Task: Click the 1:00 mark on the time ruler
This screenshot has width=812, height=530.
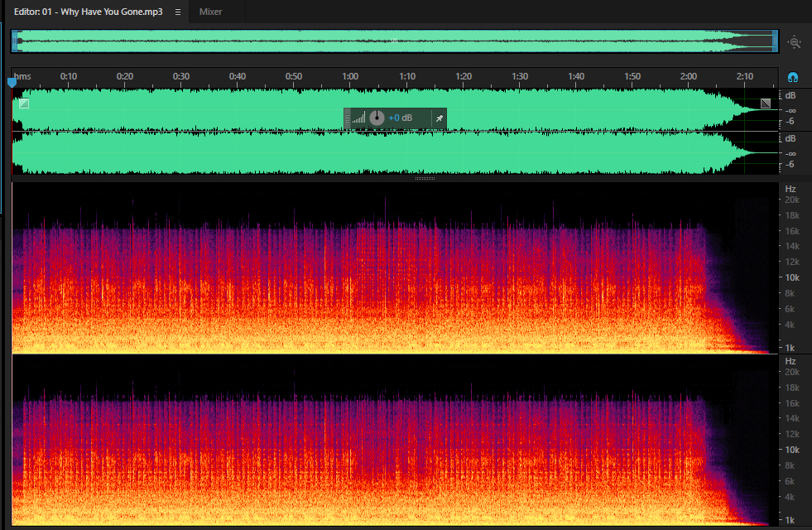Action: click(350, 76)
